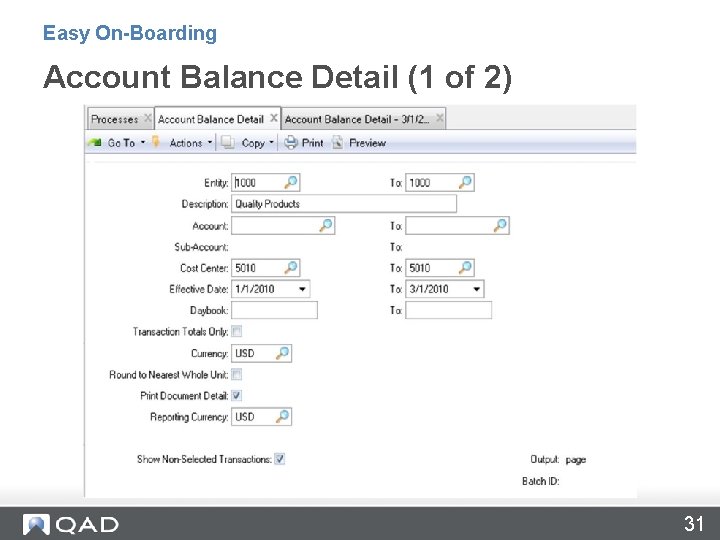Screen dimensions: 720x540
Task: Open lookup for Cost Center To field
Action: [x=465, y=268]
